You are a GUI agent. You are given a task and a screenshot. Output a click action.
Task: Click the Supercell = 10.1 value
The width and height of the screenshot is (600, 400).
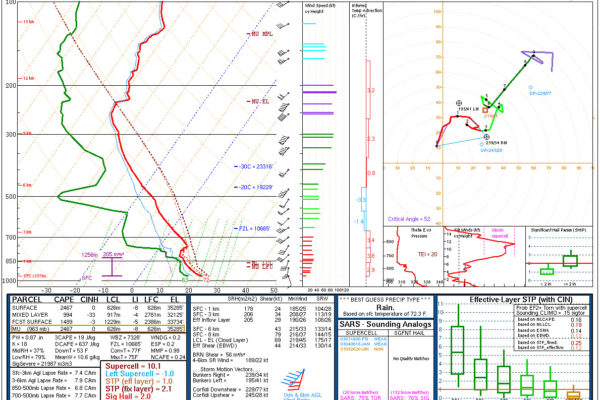133,366
